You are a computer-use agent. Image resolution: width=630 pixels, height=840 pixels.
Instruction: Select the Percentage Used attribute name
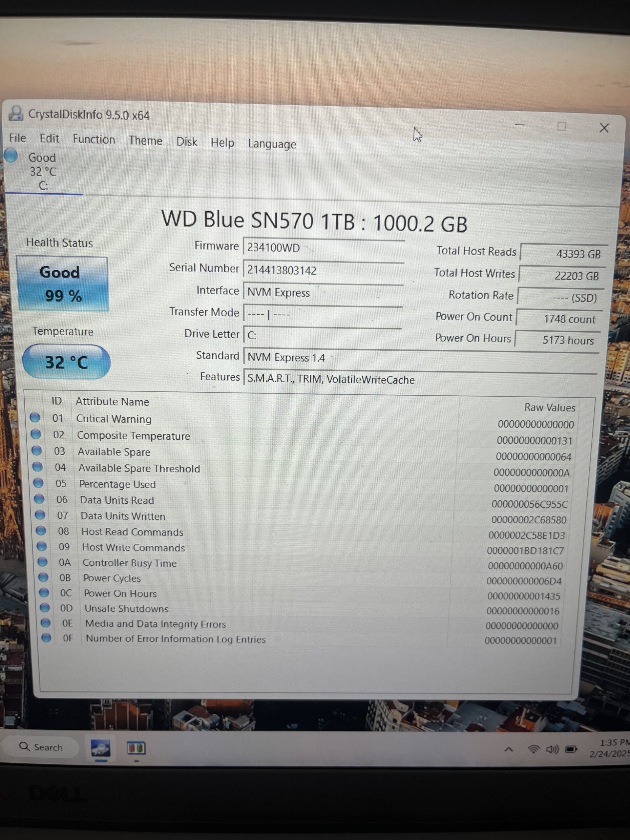pos(117,484)
